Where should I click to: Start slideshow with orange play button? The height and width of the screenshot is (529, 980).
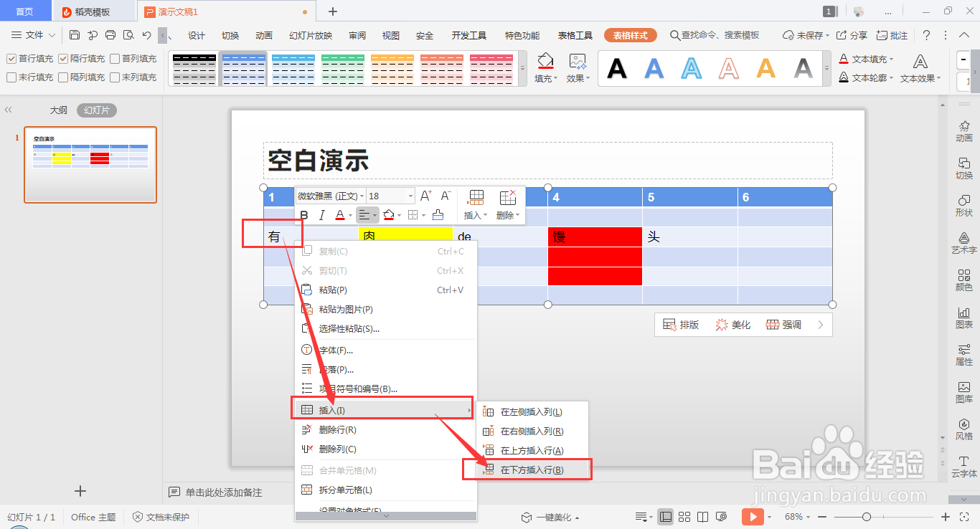(x=752, y=517)
